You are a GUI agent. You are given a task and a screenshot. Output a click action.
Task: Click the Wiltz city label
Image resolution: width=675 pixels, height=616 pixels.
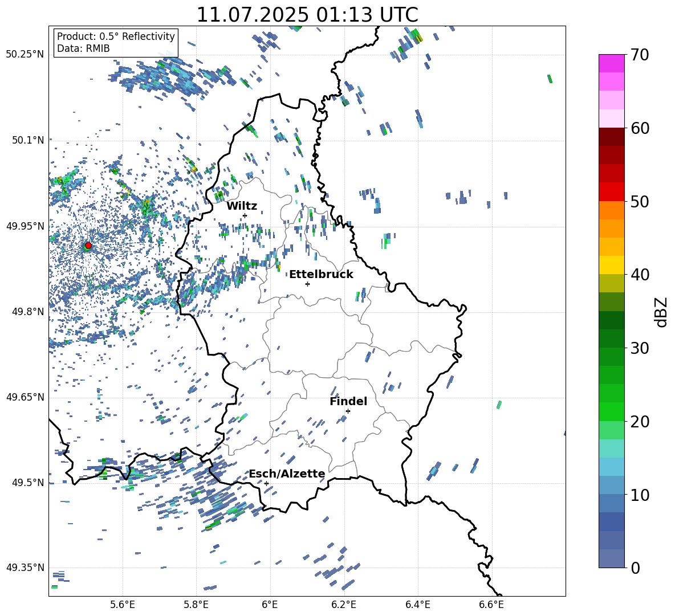click(242, 206)
